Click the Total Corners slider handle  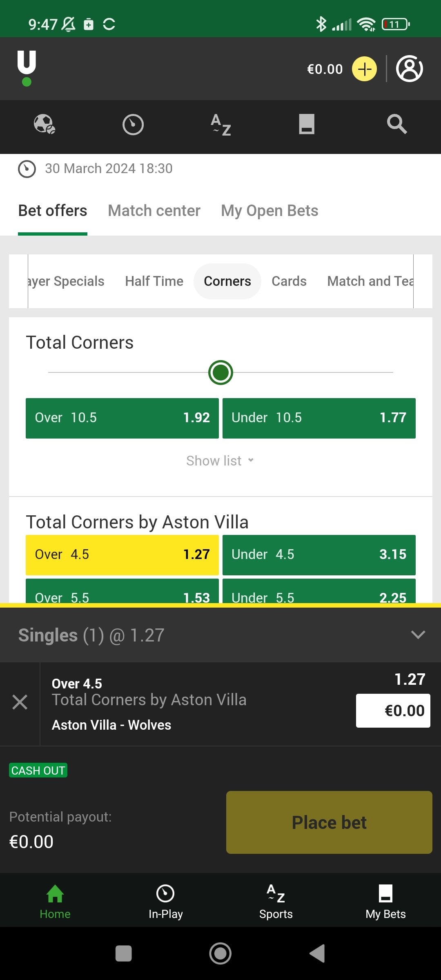point(220,372)
